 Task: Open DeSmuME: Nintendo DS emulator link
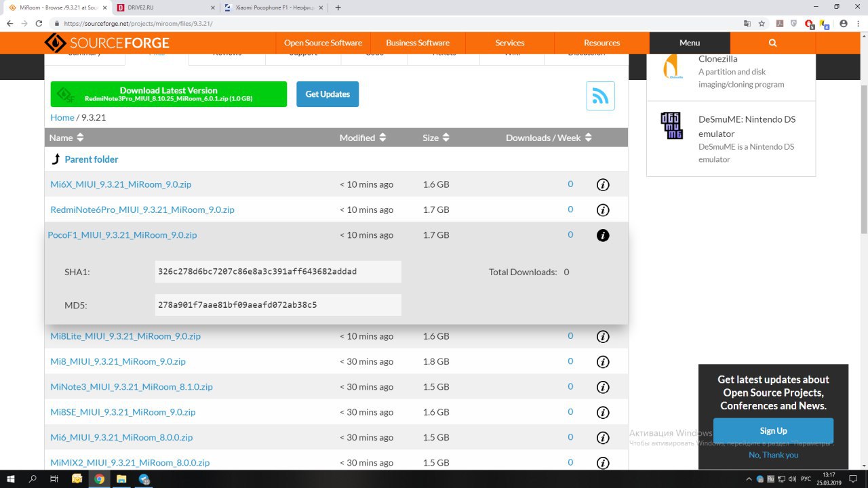747,126
